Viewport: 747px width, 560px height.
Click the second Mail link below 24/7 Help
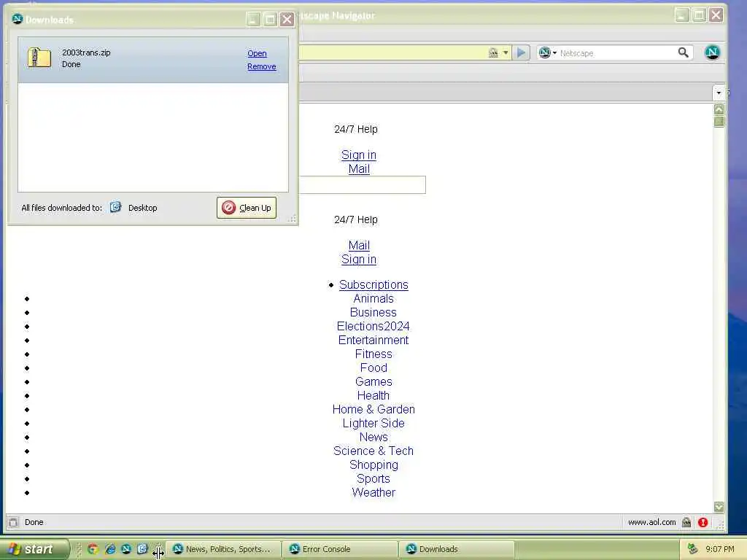point(359,245)
